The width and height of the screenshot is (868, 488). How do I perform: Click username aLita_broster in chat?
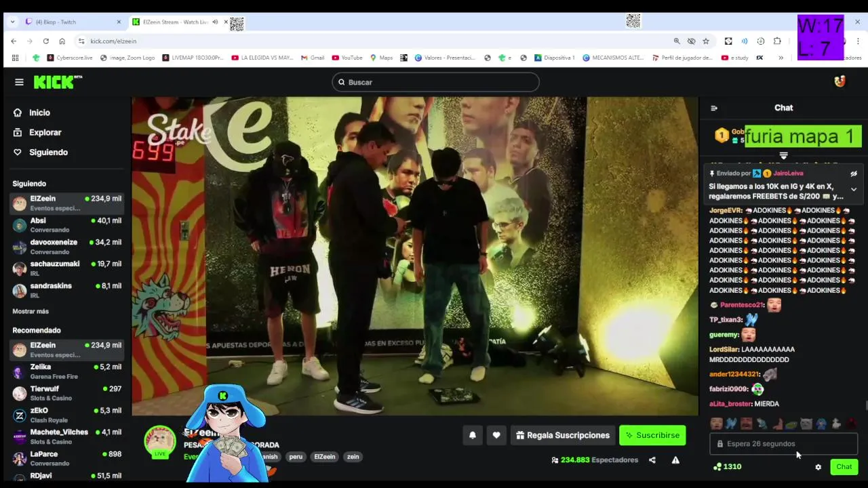click(730, 404)
